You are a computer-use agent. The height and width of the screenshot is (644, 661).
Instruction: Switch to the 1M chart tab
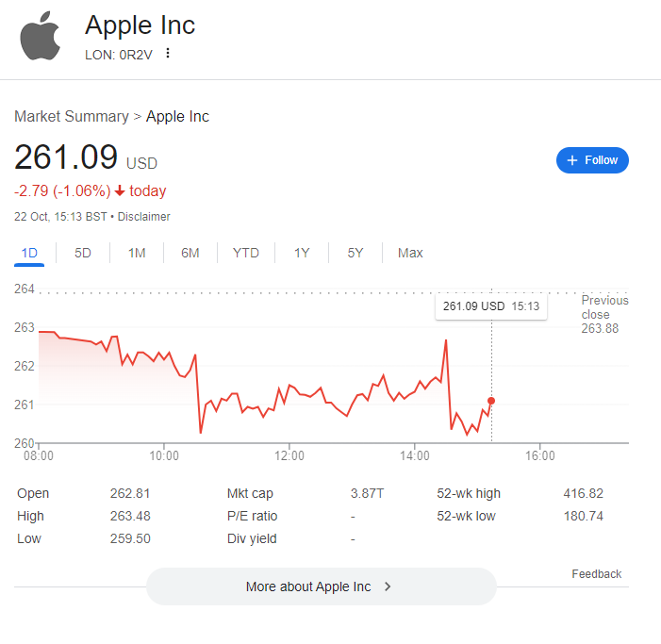coord(137,253)
